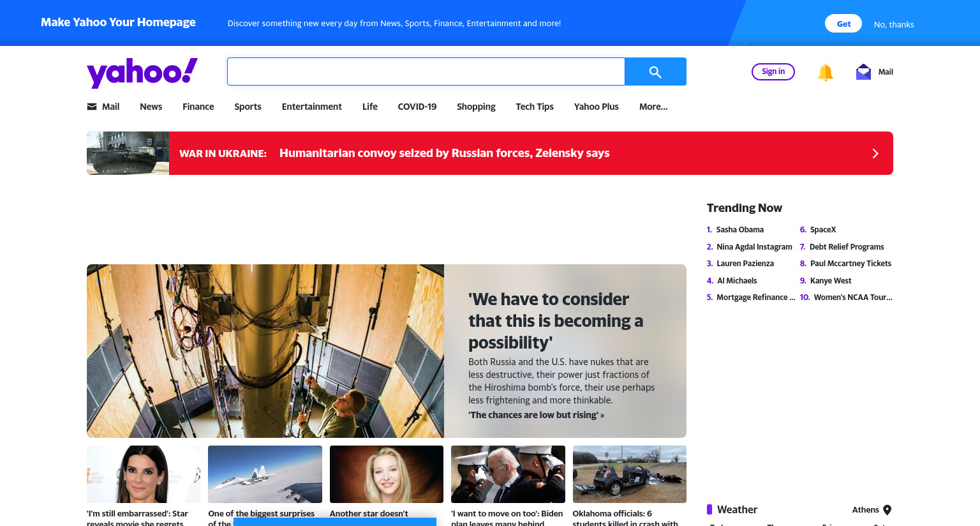Open the dark-haired woman story thumbnail
The image size is (980, 526).
tap(144, 474)
